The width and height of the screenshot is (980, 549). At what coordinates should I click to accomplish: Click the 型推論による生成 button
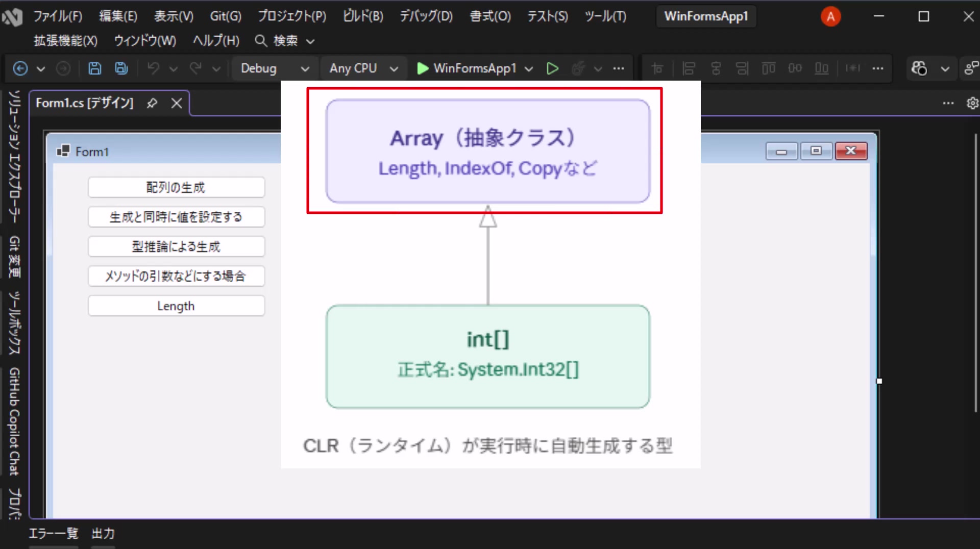176,246
